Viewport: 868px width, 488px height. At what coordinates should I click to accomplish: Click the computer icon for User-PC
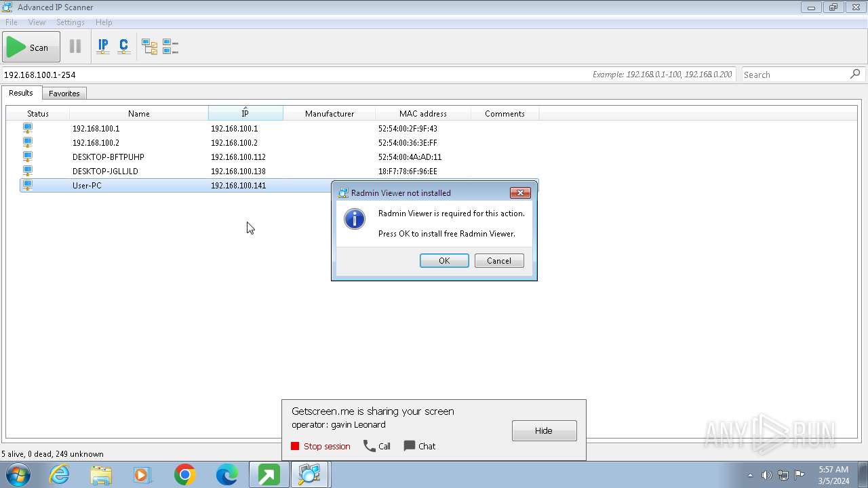(28, 185)
